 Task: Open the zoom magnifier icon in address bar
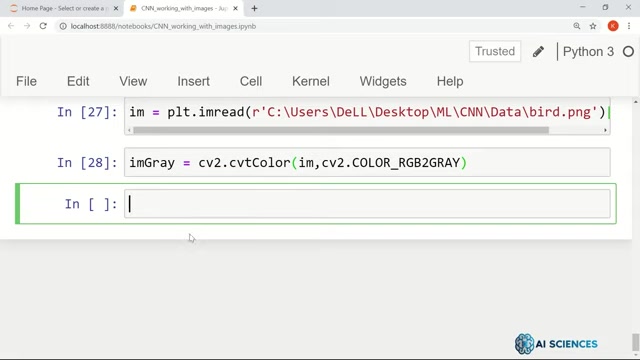(x=577, y=26)
